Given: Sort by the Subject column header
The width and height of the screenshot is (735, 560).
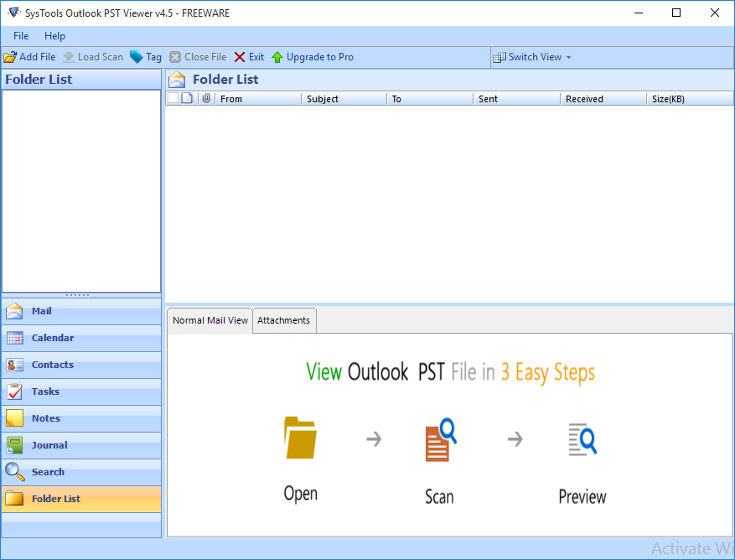Looking at the screenshot, I should (344, 98).
